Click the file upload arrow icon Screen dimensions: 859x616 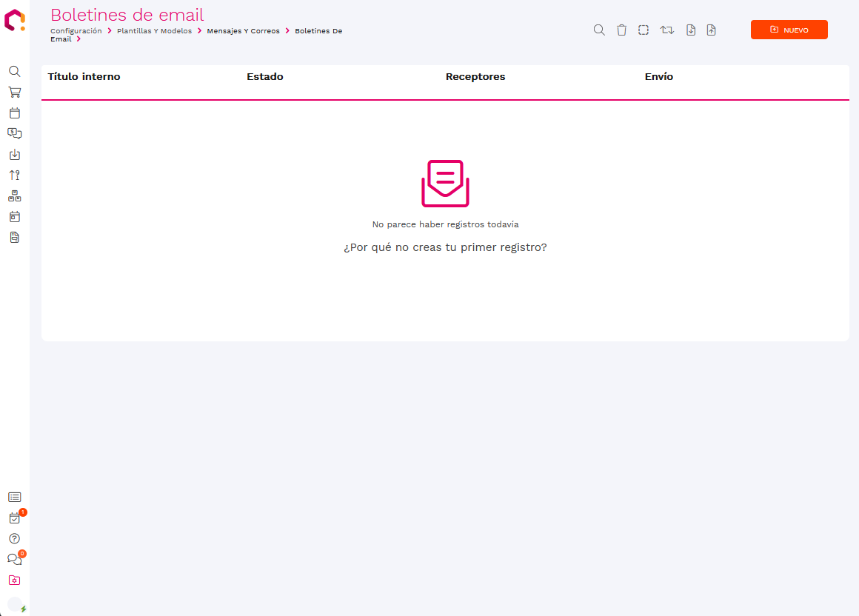[x=711, y=30]
